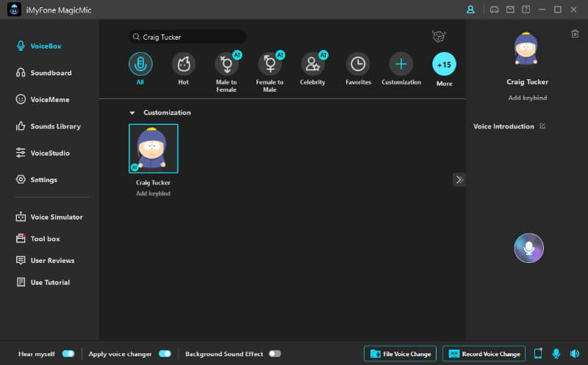Collapse the Customization section arrow

pos(132,112)
